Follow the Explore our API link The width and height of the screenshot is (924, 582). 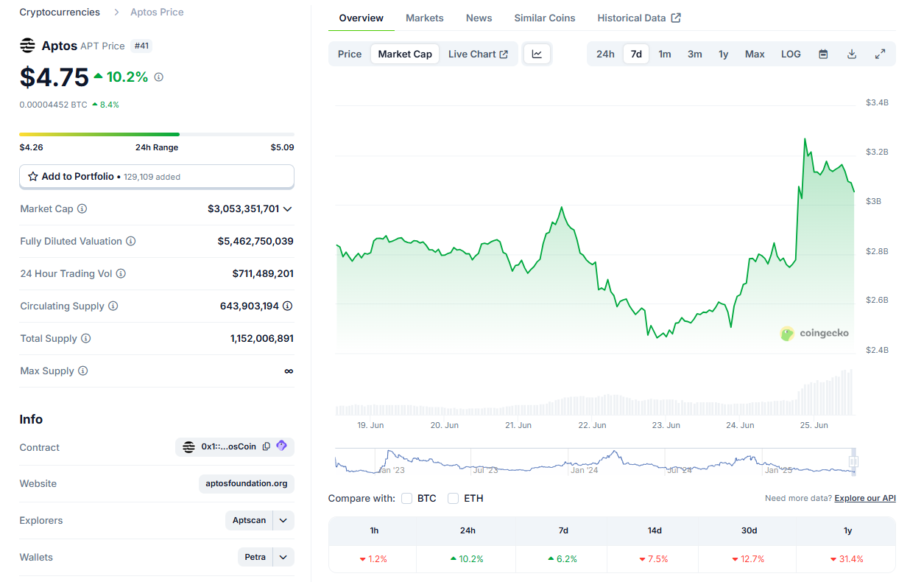pos(865,499)
